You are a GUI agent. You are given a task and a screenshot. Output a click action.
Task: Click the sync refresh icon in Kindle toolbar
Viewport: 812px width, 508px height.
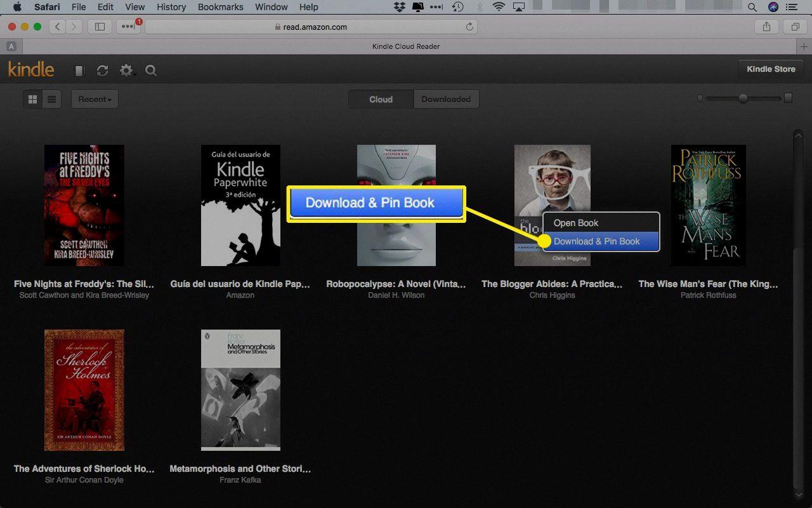point(102,70)
